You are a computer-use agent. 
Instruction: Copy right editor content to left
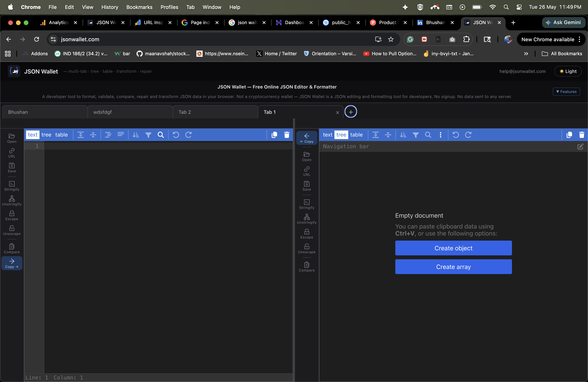307,138
